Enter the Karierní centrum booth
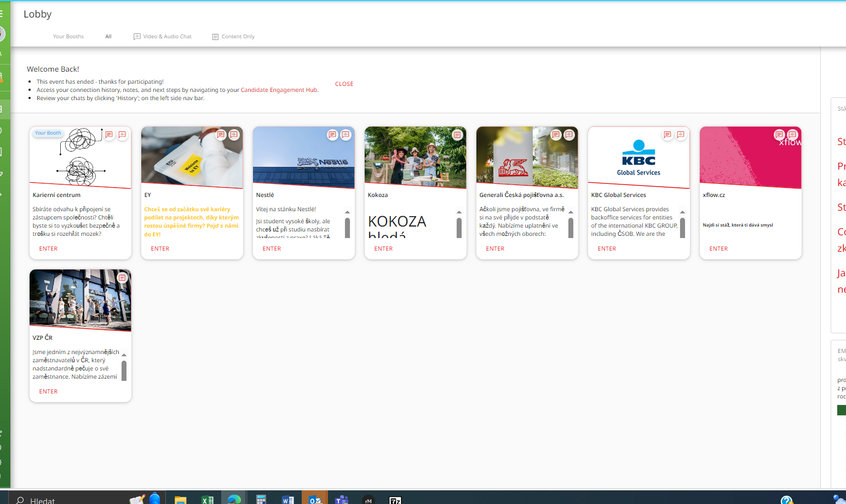This screenshot has width=846, height=504. pos(48,248)
